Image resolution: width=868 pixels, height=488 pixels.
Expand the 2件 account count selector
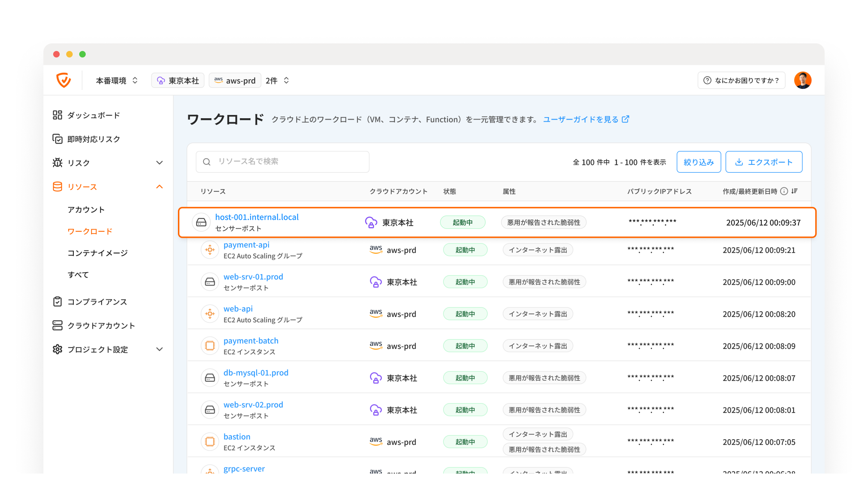(x=277, y=80)
